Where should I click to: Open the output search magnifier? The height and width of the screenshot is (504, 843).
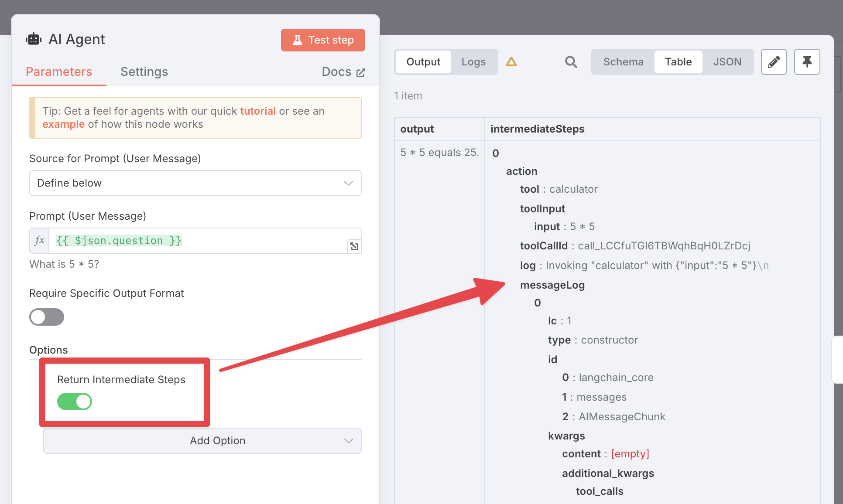point(571,61)
